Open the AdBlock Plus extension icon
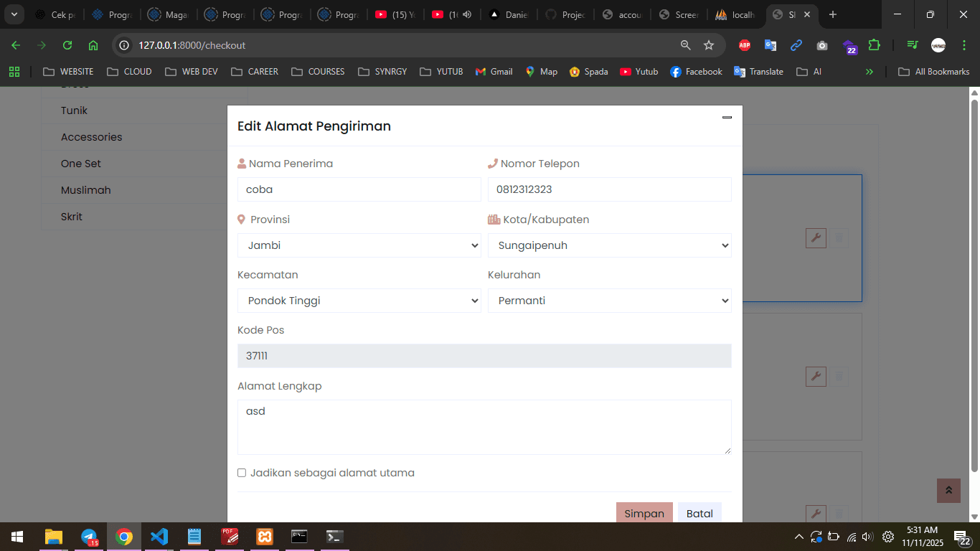980x551 pixels. click(745, 44)
